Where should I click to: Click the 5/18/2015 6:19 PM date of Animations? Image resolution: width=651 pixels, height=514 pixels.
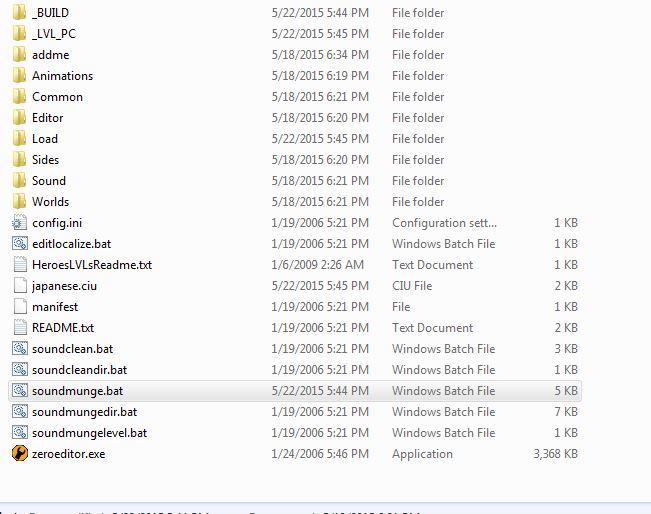(x=320, y=76)
